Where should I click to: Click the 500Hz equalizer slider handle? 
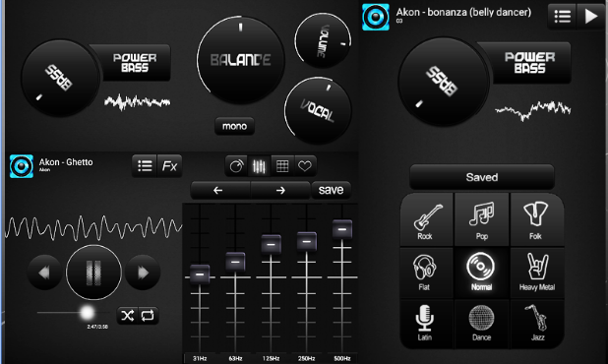342,229
